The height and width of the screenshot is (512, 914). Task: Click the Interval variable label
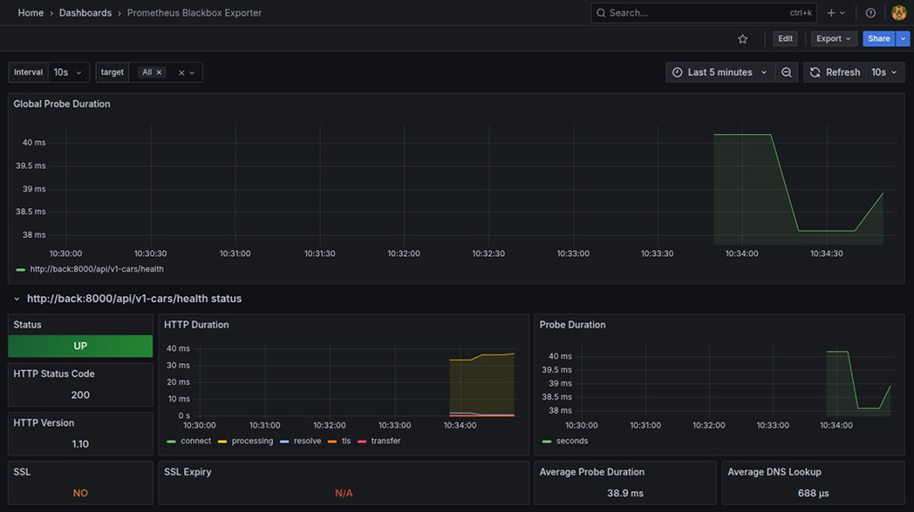[29, 72]
